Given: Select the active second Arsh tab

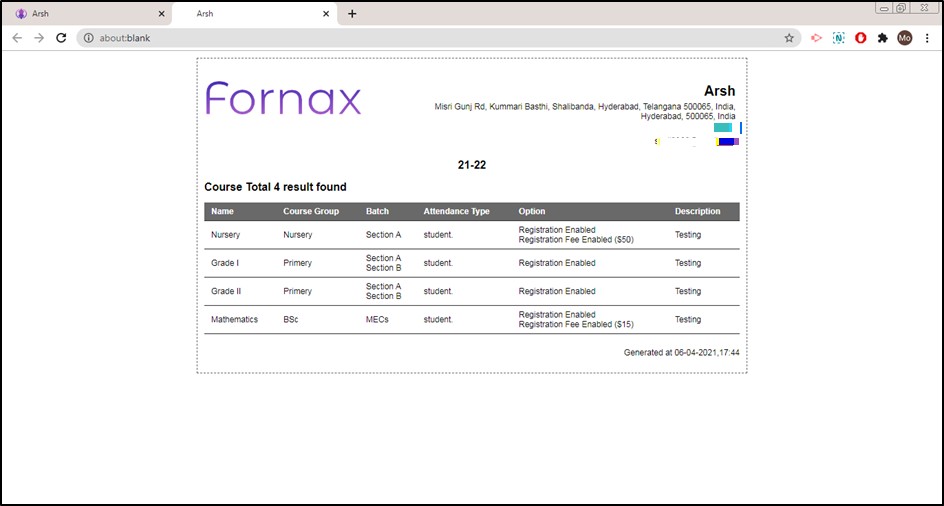Looking at the screenshot, I should pyautogui.click(x=255, y=14).
